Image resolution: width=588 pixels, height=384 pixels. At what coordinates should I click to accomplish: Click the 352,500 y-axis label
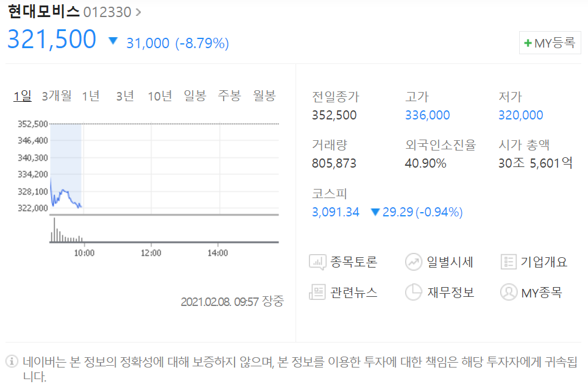point(33,124)
